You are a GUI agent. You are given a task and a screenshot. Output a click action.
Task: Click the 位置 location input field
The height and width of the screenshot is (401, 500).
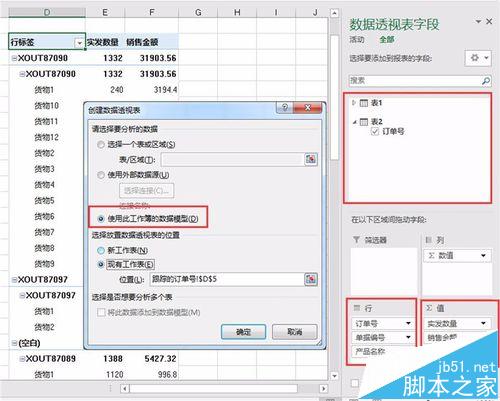[x=227, y=279]
